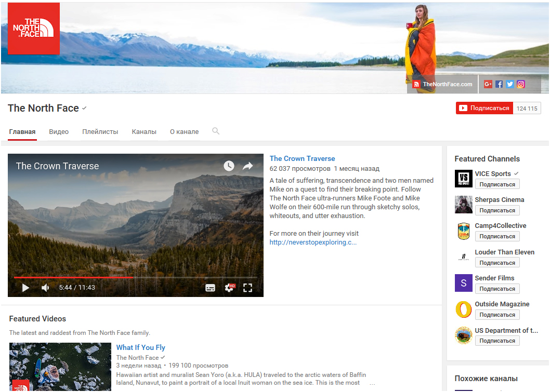Click VICE Sports channel name
550x392 pixels.
click(492, 173)
